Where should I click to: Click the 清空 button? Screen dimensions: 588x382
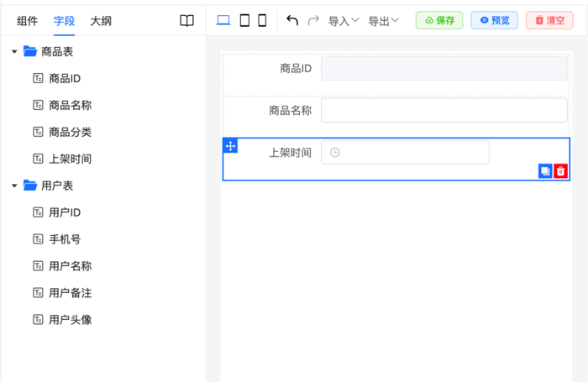click(x=549, y=20)
